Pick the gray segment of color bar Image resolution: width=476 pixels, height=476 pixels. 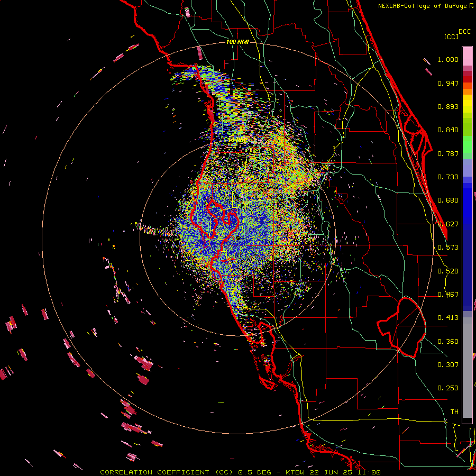pos(467,368)
